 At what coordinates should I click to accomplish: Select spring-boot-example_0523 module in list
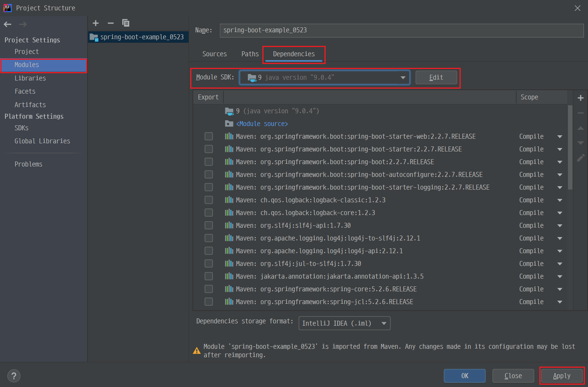[138, 37]
